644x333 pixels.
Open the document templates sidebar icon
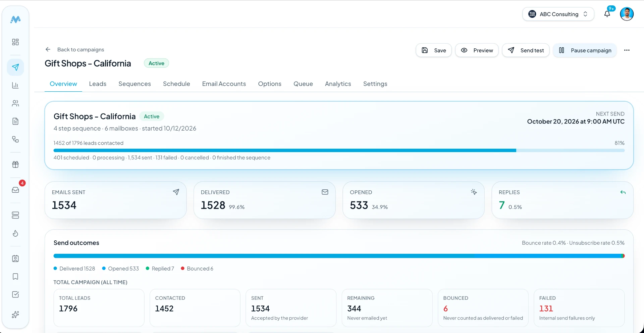pyautogui.click(x=15, y=121)
